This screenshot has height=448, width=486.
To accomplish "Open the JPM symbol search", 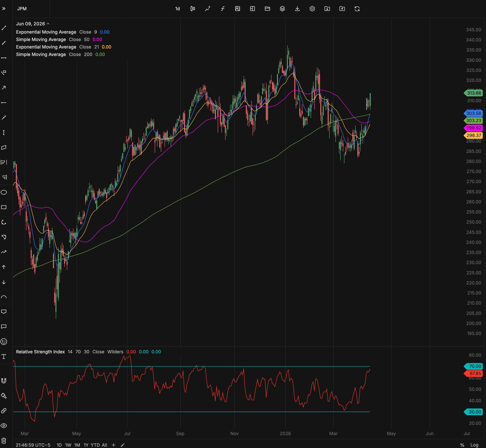I will (x=22, y=9).
